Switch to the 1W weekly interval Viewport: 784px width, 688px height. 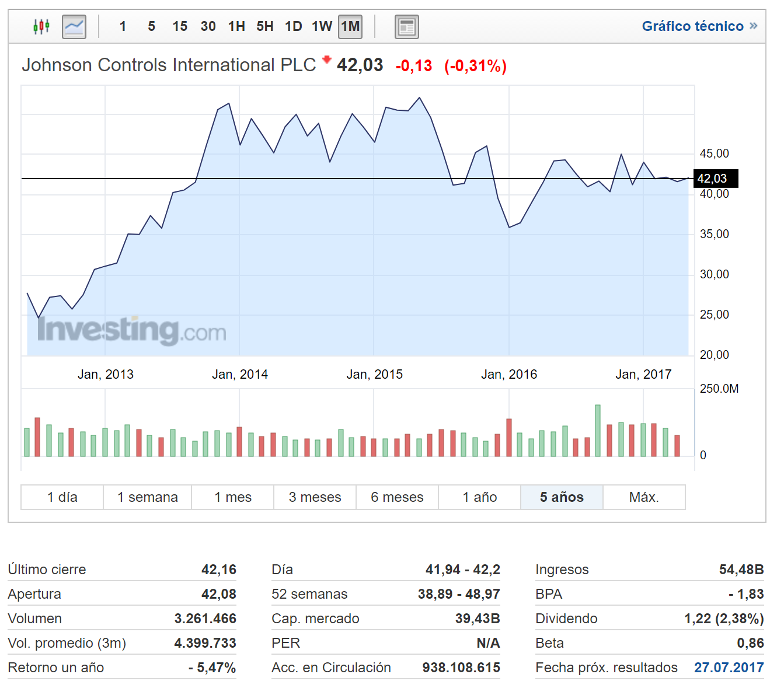pyautogui.click(x=322, y=26)
